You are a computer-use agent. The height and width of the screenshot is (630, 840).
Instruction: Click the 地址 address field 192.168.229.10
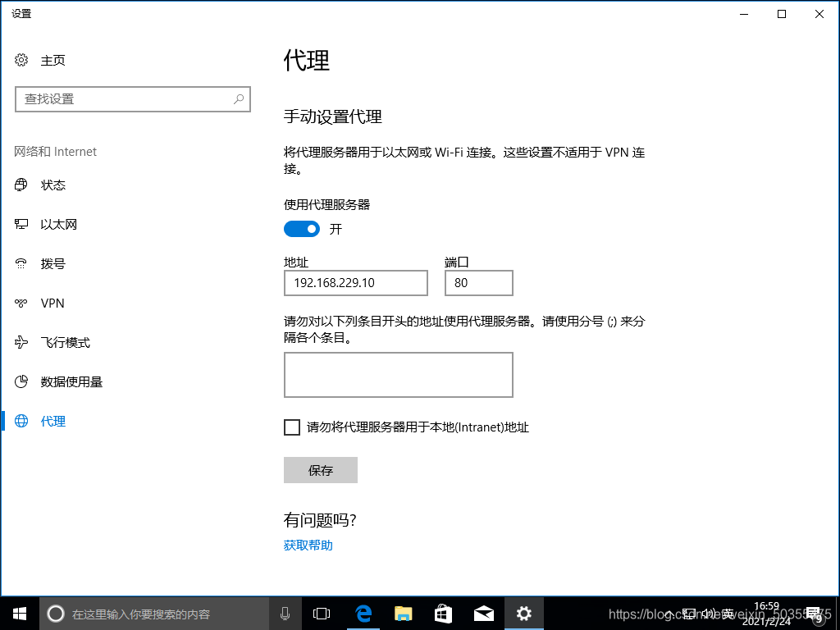tap(356, 283)
